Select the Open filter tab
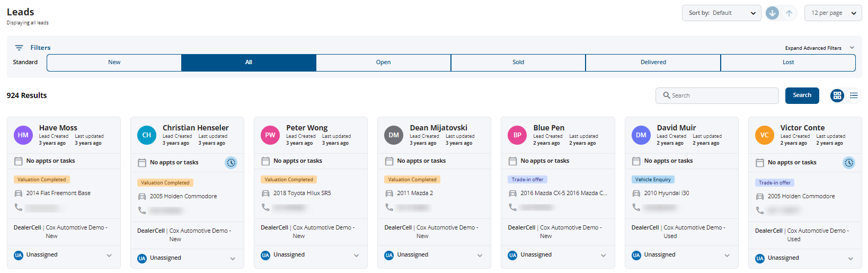The height and width of the screenshot is (273, 868). [x=384, y=63]
